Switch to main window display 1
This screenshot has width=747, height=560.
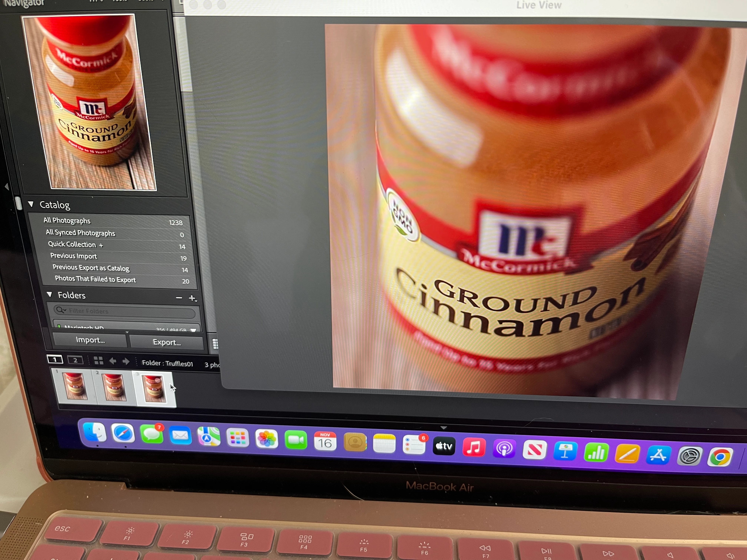(x=55, y=359)
